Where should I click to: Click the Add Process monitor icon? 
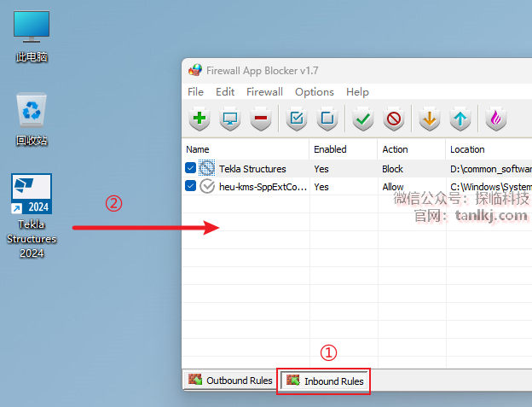230,119
